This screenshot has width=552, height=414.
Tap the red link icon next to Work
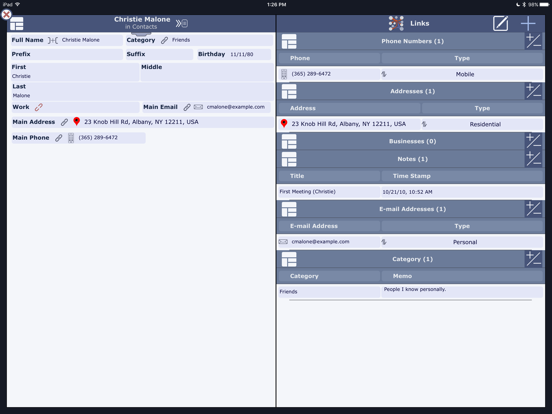(39, 107)
